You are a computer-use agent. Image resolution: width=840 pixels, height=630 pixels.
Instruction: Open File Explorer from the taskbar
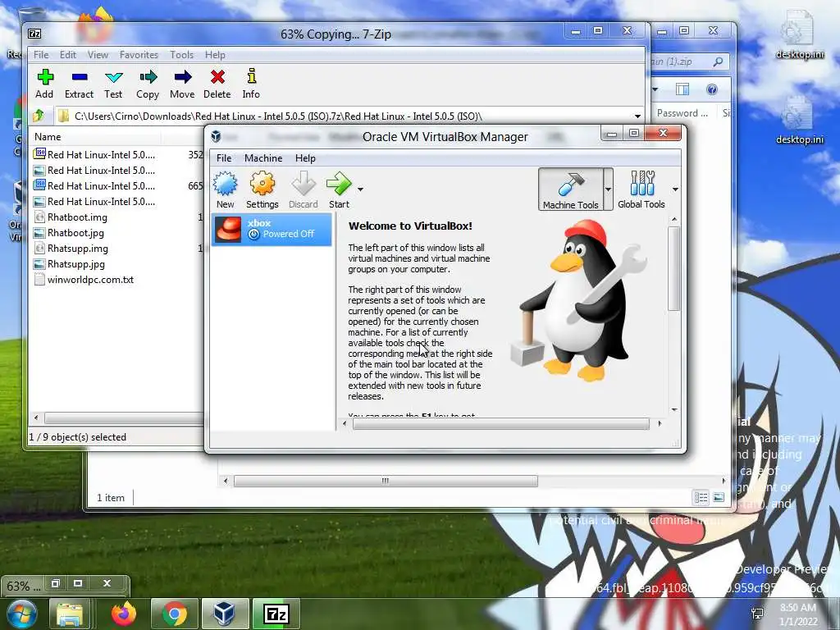(70, 614)
